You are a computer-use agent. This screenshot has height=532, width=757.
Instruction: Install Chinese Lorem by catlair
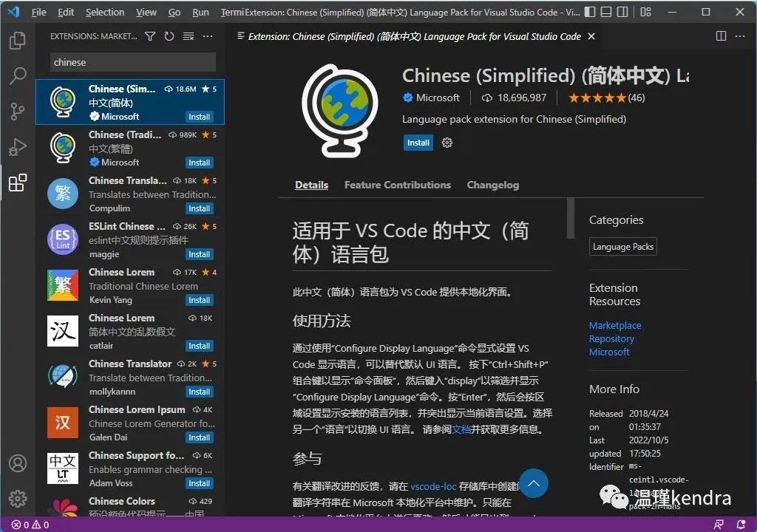coord(200,346)
